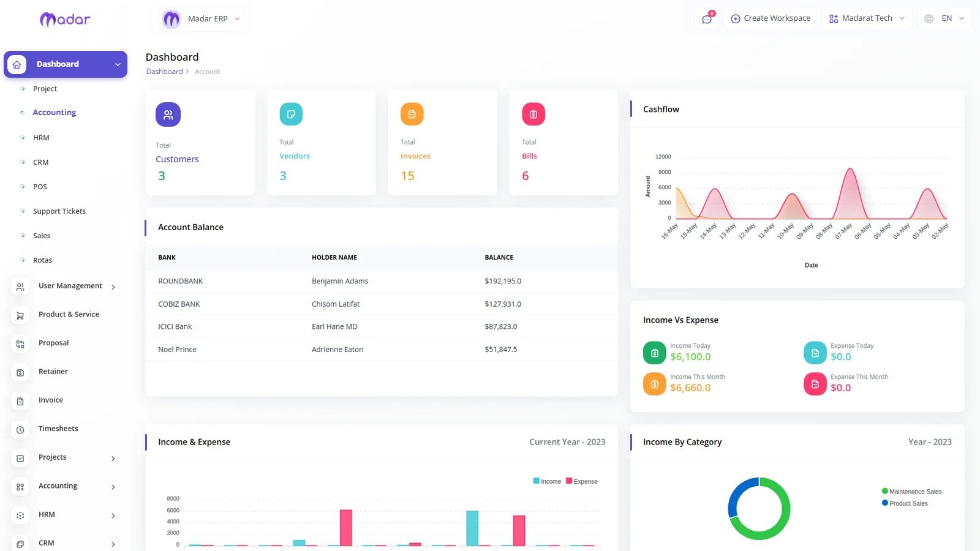Image resolution: width=980 pixels, height=551 pixels.
Task: Click holder name Earl Hane MD
Action: (x=334, y=327)
